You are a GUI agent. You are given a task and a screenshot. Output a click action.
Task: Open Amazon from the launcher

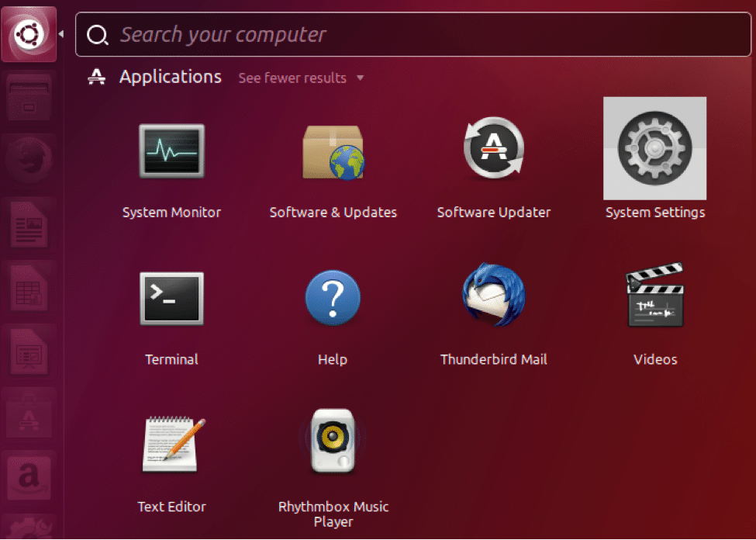coord(29,477)
